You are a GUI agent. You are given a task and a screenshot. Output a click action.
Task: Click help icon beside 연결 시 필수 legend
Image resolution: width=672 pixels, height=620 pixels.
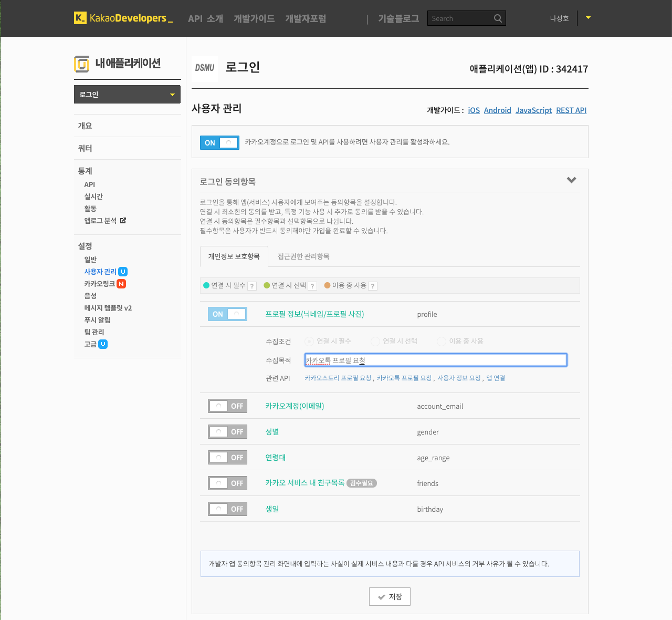[252, 286]
